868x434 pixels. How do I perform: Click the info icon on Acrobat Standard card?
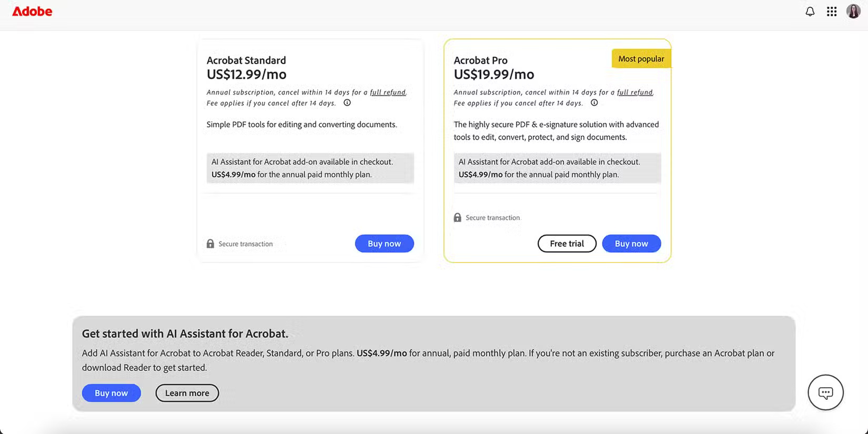pyautogui.click(x=347, y=103)
